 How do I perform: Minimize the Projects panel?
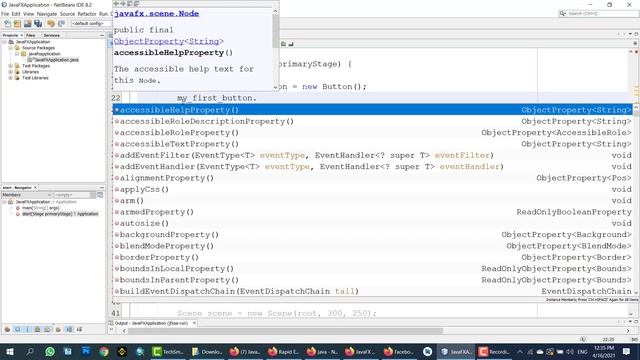tap(102, 36)
